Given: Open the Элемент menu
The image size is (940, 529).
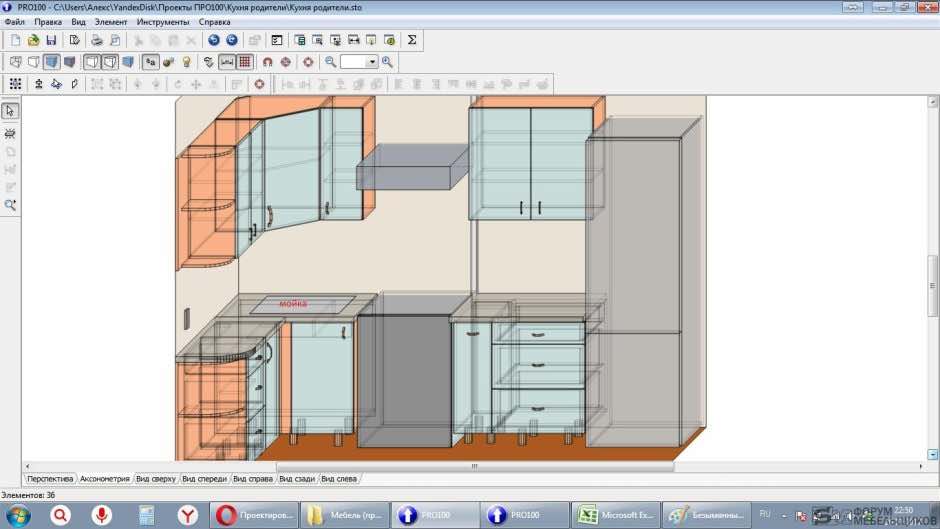Looking at the screenshot, I should (x=111, y=22).
